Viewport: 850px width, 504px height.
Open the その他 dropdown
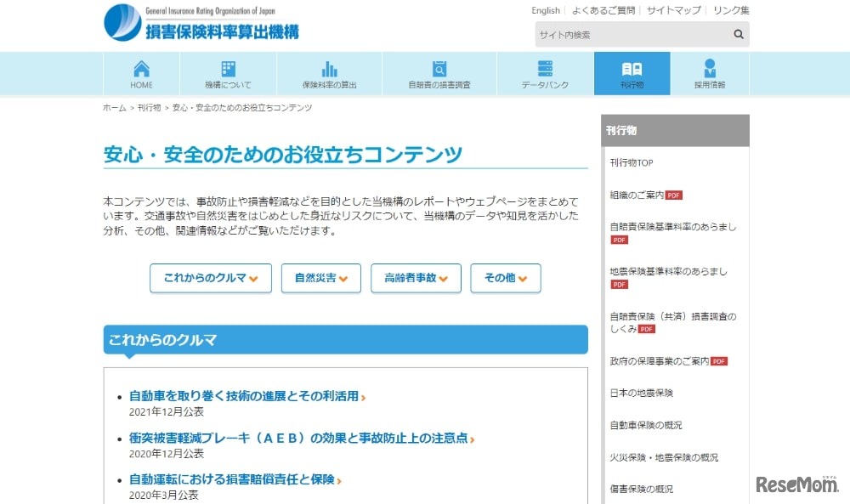coord(505,278)
